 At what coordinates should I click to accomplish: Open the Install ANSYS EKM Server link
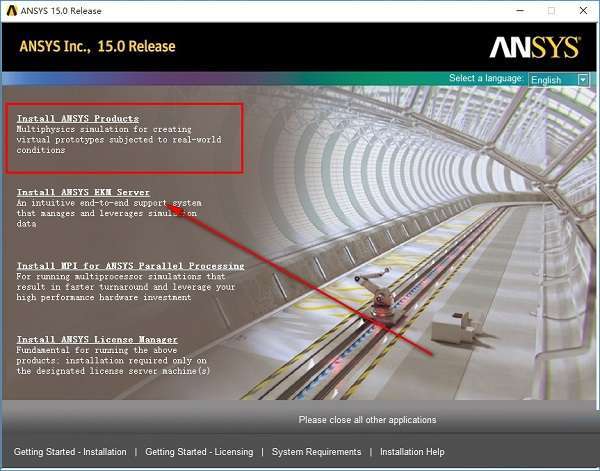pyautogui.click(x=83, y=192)
